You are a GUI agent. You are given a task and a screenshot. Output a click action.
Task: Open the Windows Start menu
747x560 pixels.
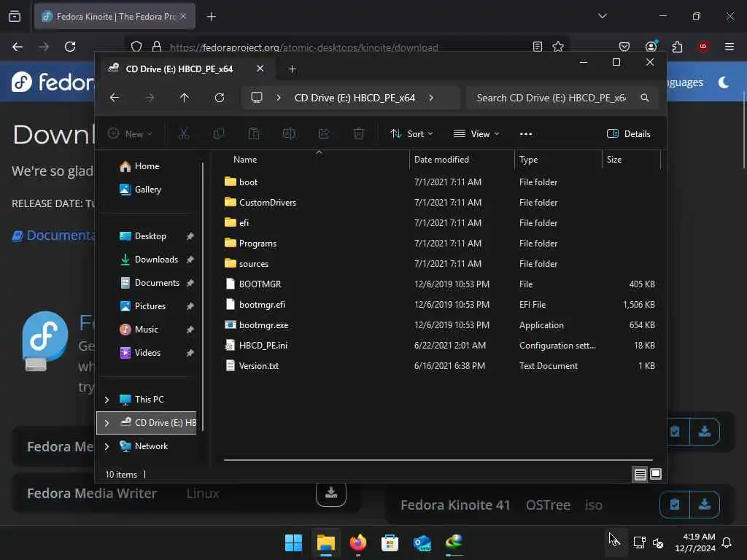293,542
